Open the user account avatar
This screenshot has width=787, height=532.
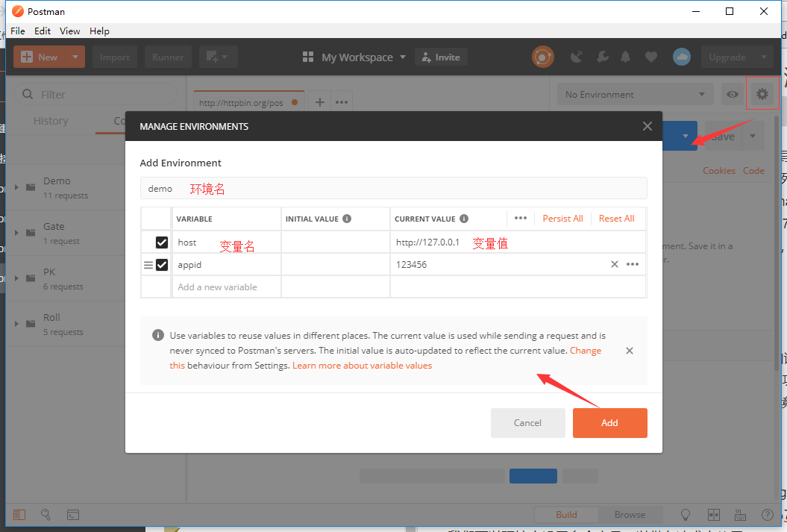tap(682, 57)
